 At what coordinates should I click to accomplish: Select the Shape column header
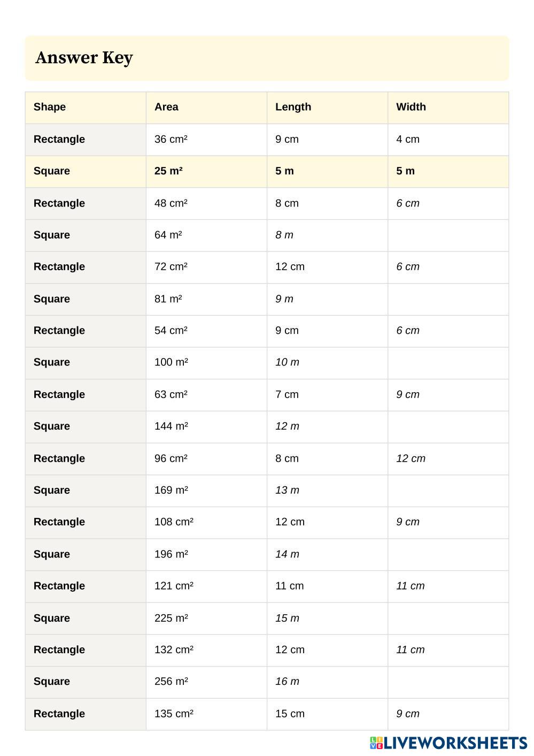click(x=50, y=107)
